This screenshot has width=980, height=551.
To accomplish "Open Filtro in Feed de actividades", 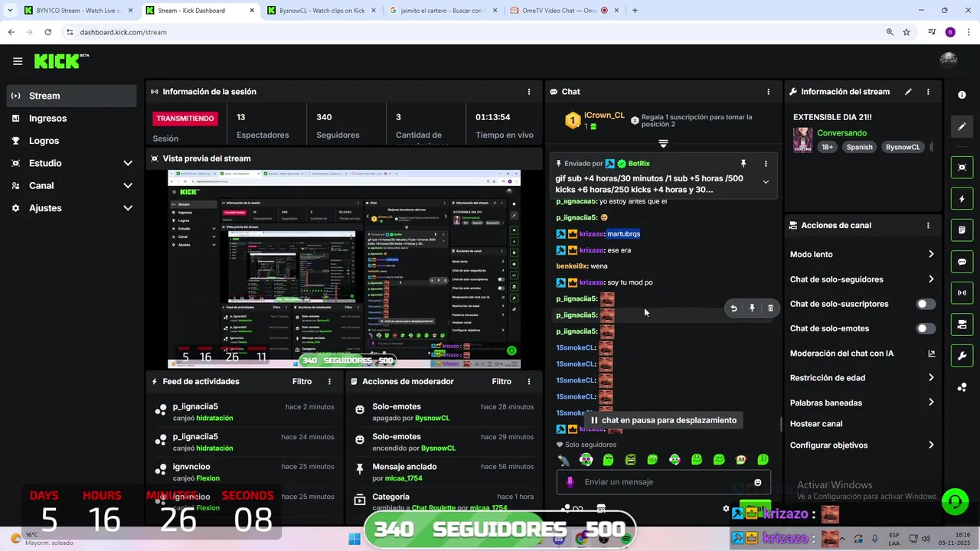I will pyautogui.click(x=302, y=381).
